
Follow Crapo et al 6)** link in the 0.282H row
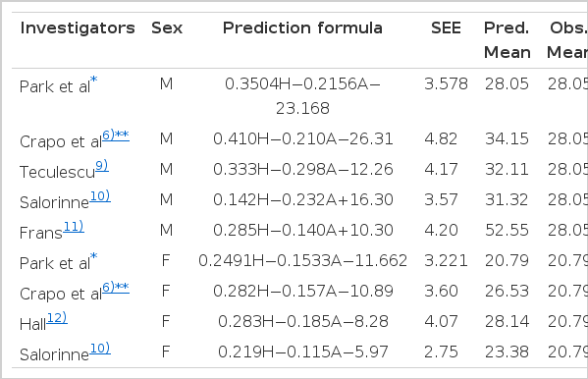116,287
